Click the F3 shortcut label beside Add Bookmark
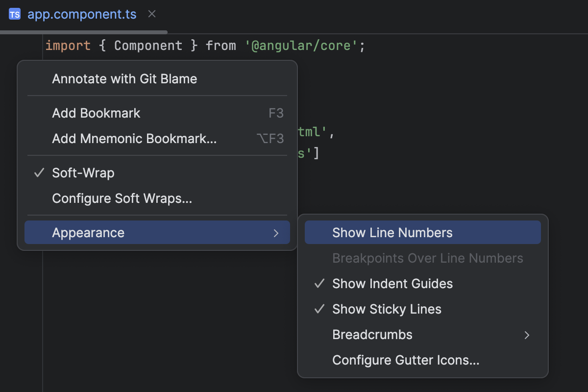 click(x=276, y=113)
